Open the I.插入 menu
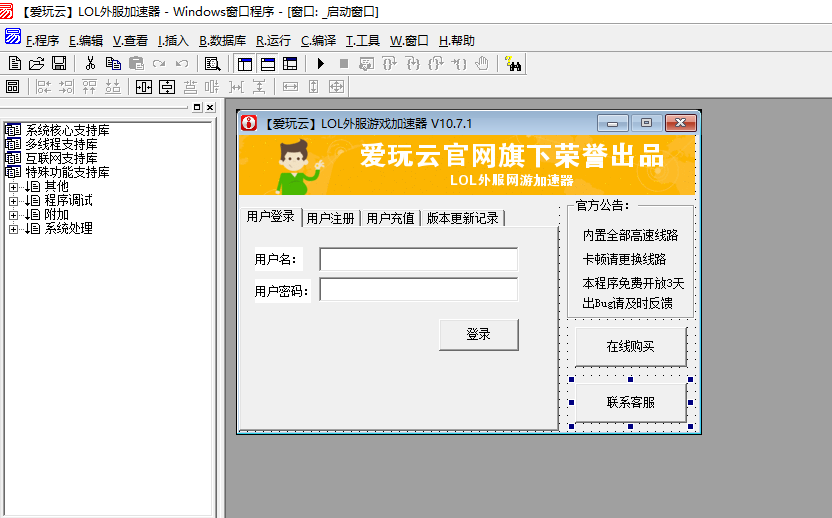 [x=173, y=41]
